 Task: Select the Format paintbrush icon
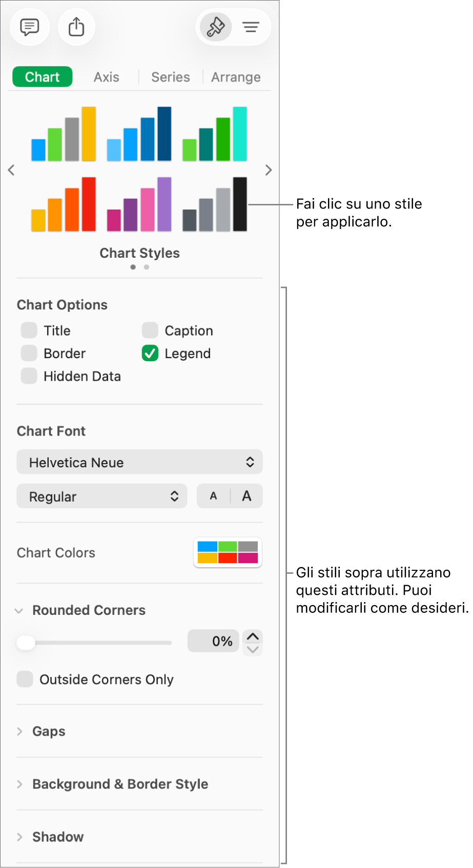[215, 27]
